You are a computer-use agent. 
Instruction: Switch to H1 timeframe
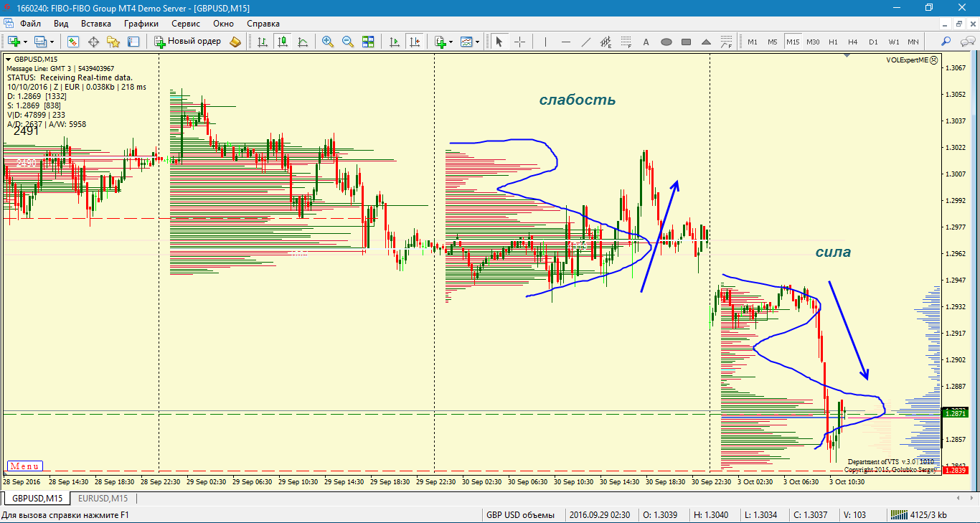click(833, 42)
